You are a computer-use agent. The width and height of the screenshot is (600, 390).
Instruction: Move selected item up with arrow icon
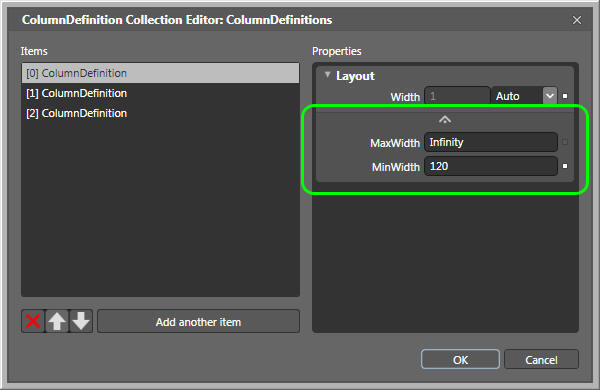pyautogui.click(x=57, y=321)
